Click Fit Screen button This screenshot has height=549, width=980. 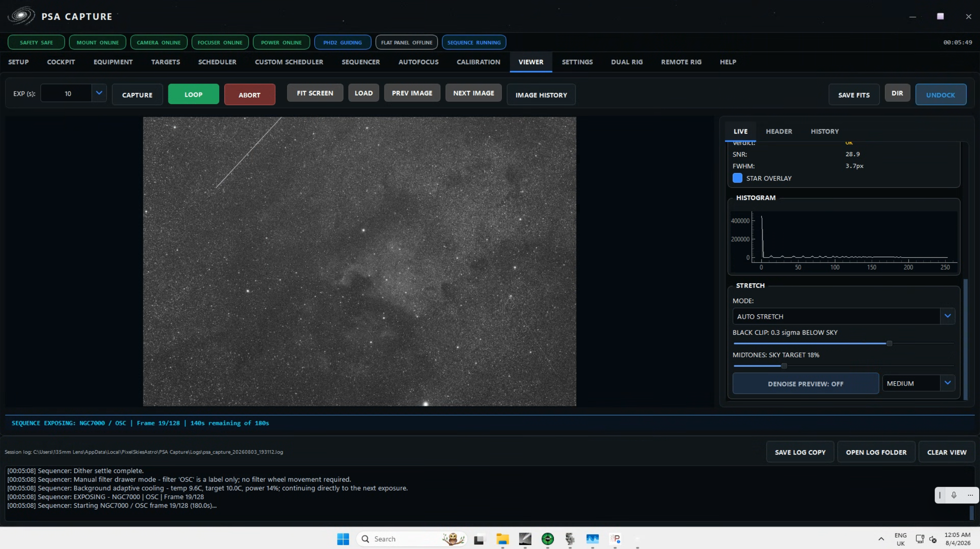tap(315, 93)
